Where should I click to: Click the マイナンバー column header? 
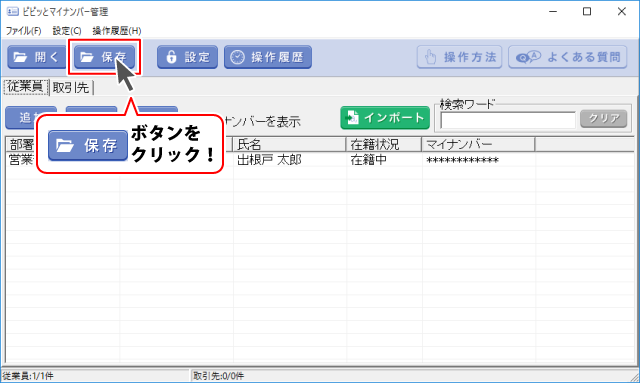(x=478, y=145)
